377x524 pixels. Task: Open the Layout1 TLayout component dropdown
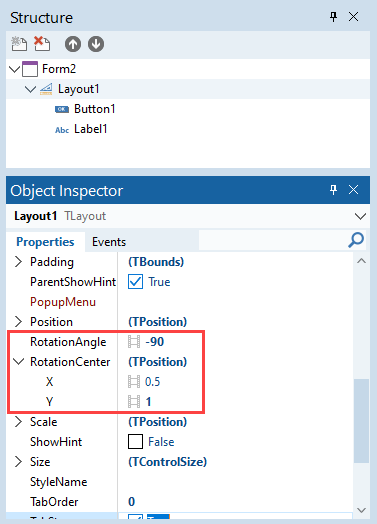[x=360, y=216]
